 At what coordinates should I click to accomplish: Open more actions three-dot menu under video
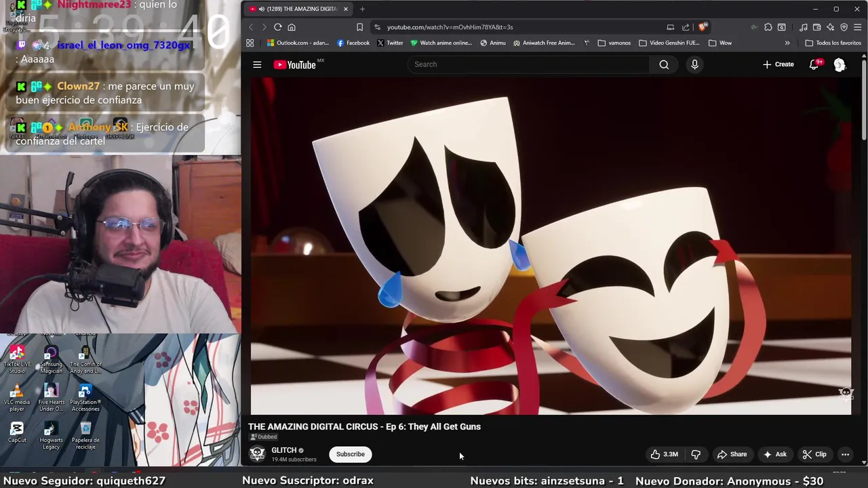pyautogui.click(x=845, y=454)
